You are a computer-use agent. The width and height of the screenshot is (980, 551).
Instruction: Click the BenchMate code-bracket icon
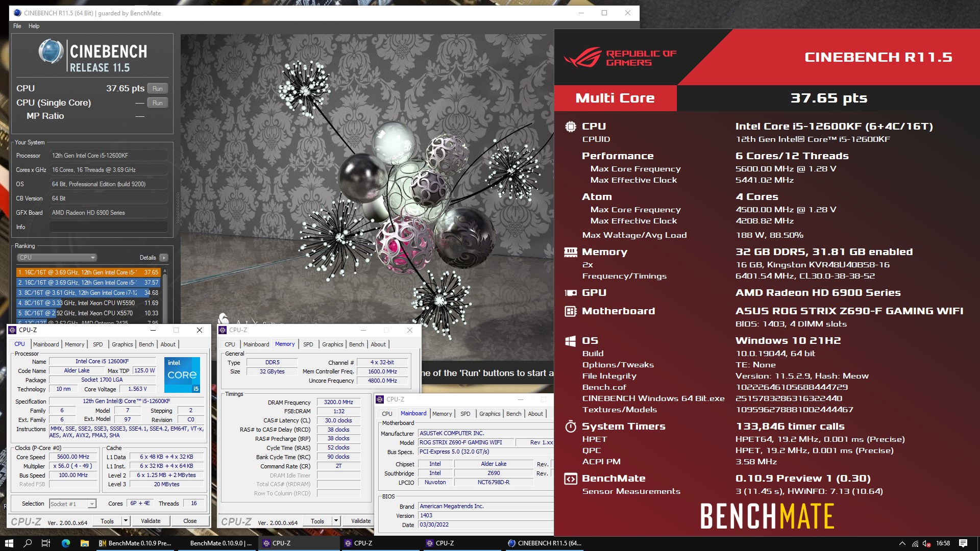pyautogui.click(x=571, y=479)
